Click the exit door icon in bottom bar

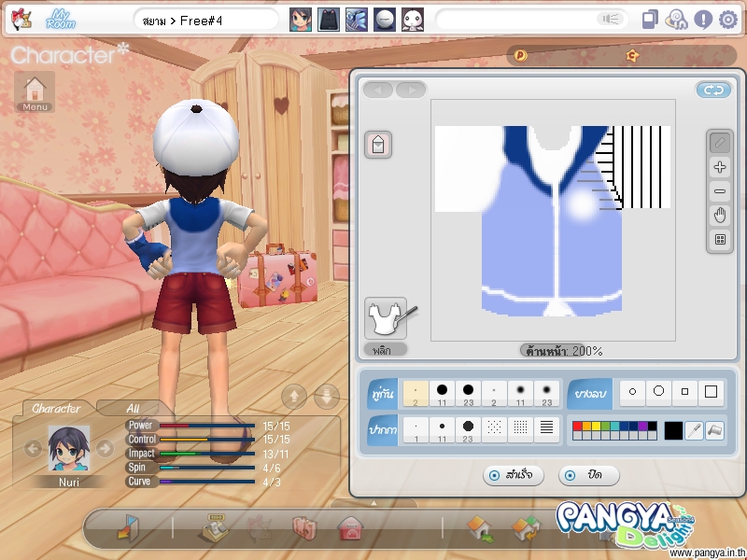pyautogui.click(x=128, y=528)
